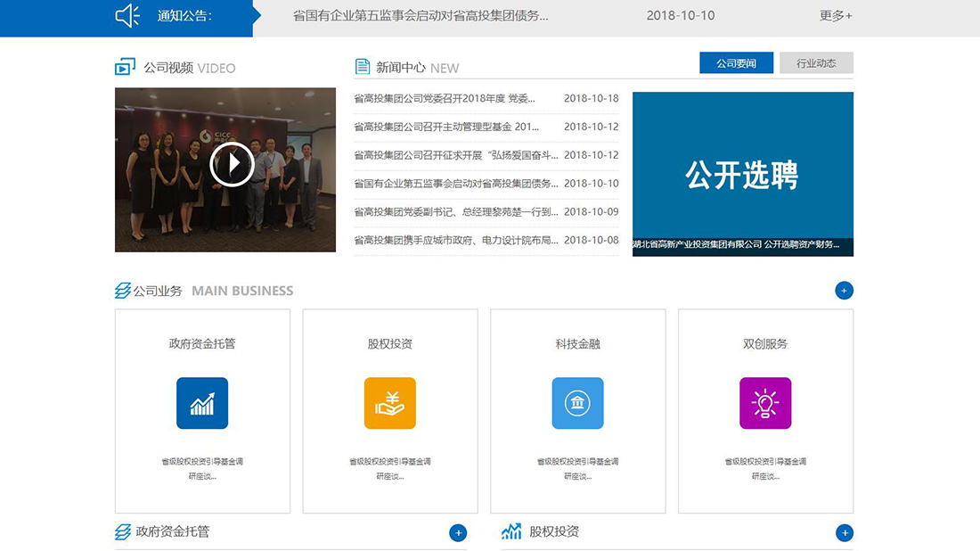980x551 pixels.
Task: Click description text under 科技金融 card
Action: (x=577, y=468)
